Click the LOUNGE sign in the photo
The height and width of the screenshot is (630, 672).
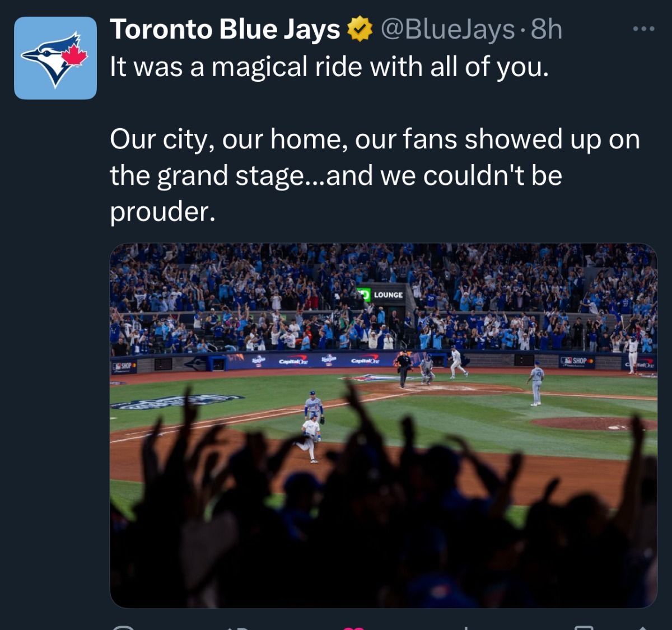[388, 295]
